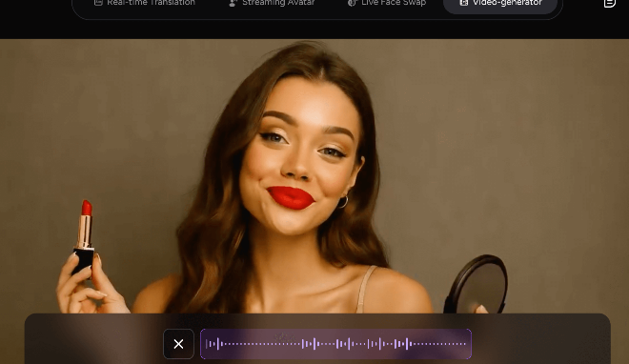Open the Streaming Avatar tab

(x=272, y=3)
